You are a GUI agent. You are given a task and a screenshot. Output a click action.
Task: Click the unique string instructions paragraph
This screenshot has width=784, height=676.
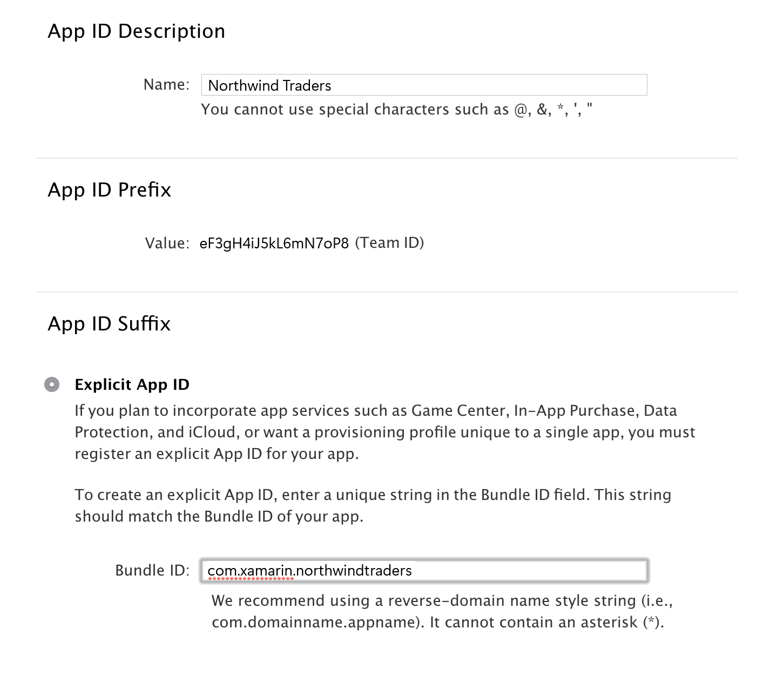coord(373,505)
